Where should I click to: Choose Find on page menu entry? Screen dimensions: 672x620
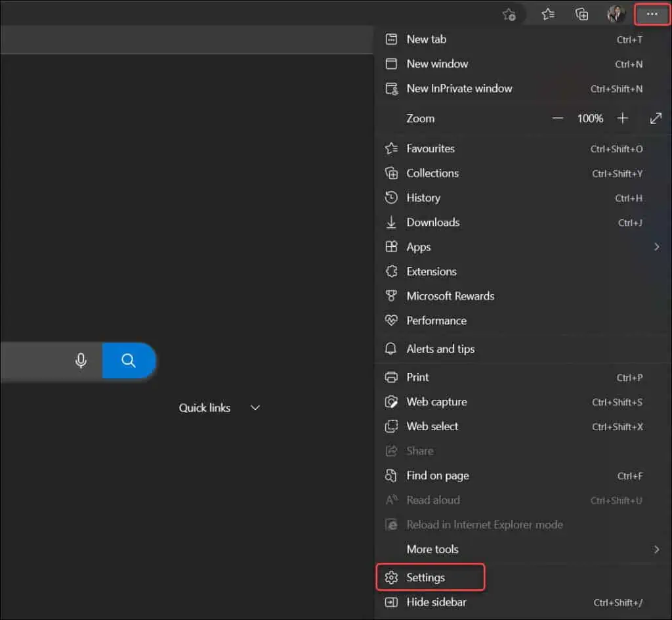(x=523, y=476)
